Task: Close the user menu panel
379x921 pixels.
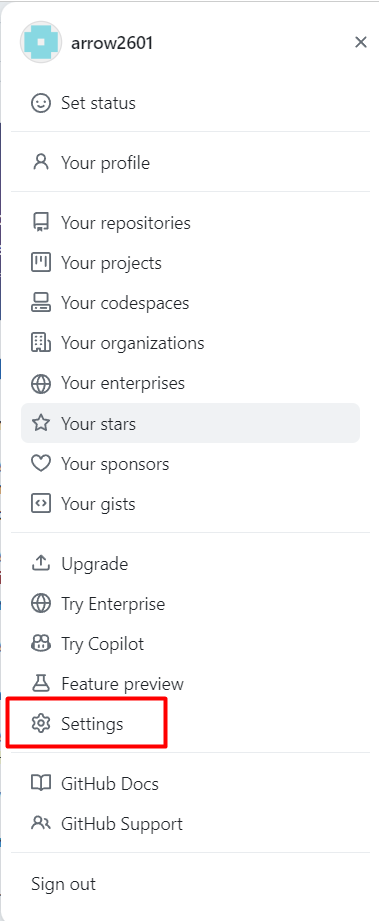Action: tap(361, 42)
